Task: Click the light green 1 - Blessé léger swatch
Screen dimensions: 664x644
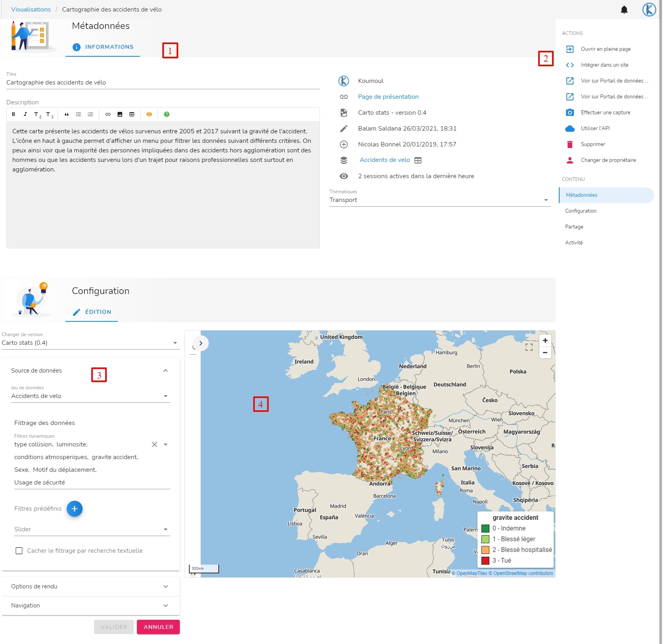Action: tap(485, 539)
